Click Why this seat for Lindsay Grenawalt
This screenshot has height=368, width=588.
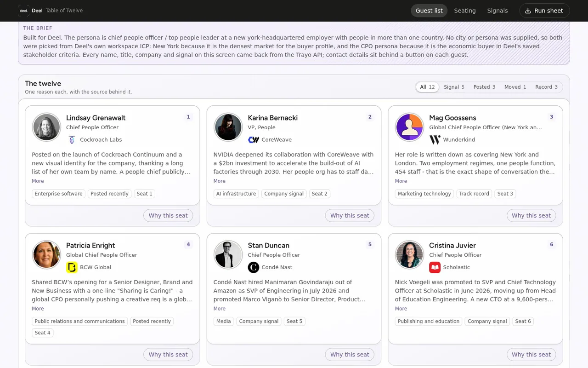pyautogui.click(x=168, y=215)
